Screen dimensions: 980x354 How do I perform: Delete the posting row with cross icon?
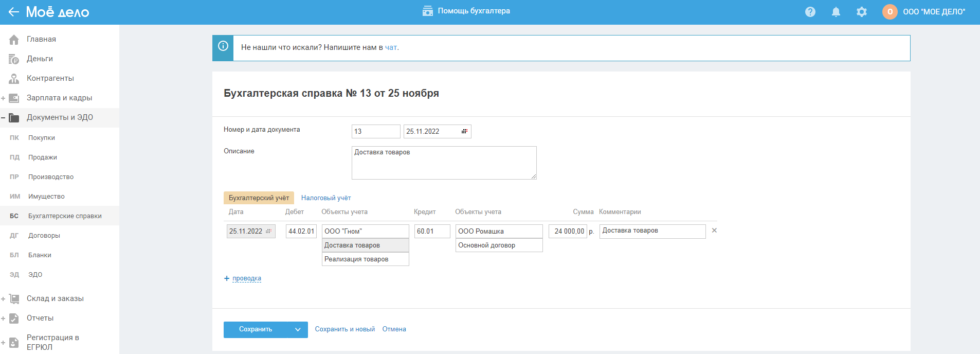click(x=714, y=231)
